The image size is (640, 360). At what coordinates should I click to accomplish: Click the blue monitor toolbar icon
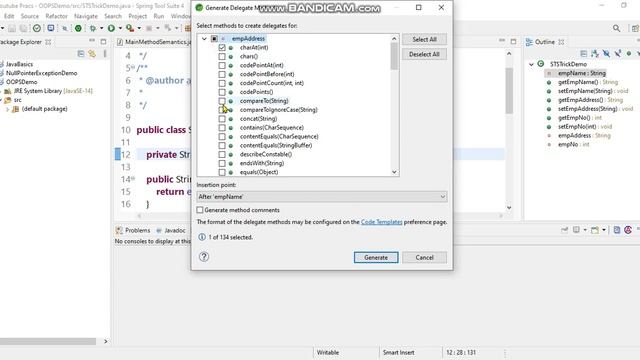point(51,28)
